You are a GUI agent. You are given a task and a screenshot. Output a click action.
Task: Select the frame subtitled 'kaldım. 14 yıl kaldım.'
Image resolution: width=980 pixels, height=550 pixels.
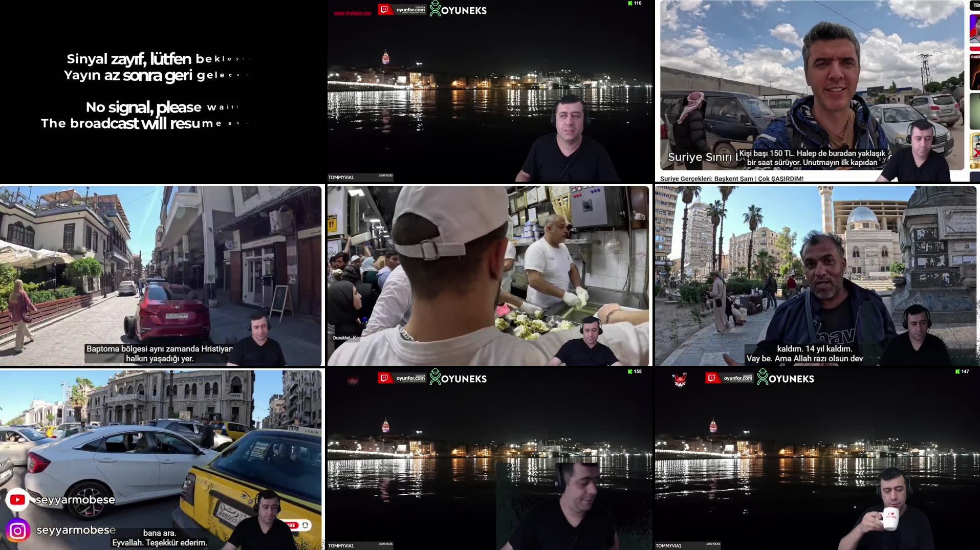tap(816, 275)
